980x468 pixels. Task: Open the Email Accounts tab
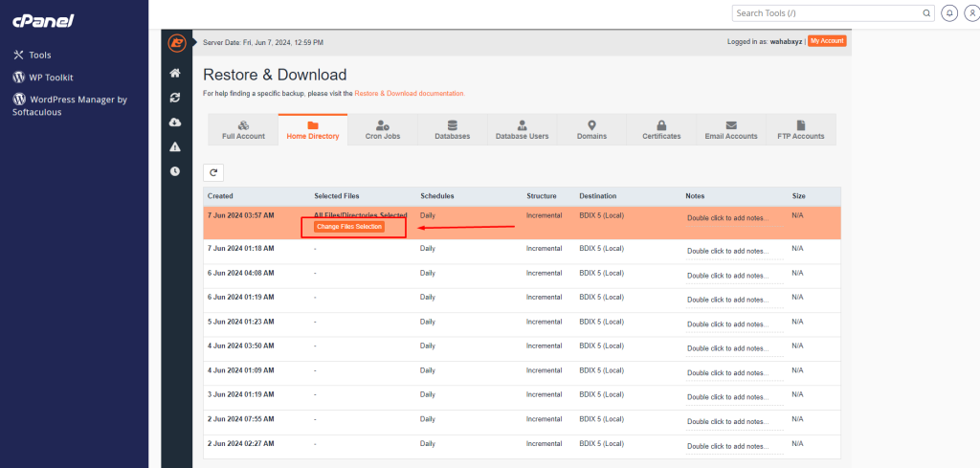[731, 130]
